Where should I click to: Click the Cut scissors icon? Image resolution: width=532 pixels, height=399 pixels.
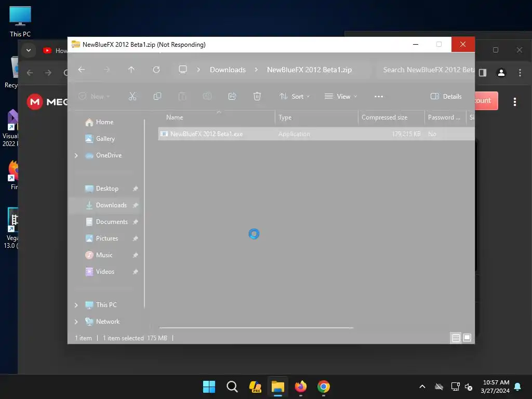pos(132,96)
